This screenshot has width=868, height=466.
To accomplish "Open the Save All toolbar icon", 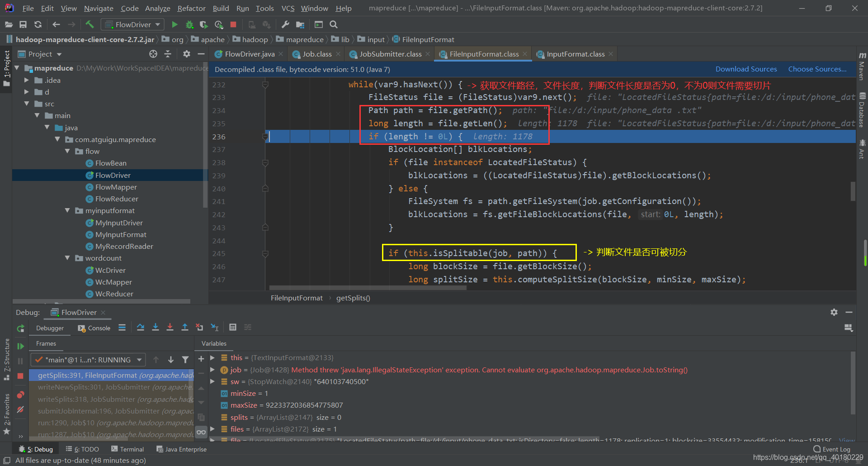I will click(x=23, y=24).
